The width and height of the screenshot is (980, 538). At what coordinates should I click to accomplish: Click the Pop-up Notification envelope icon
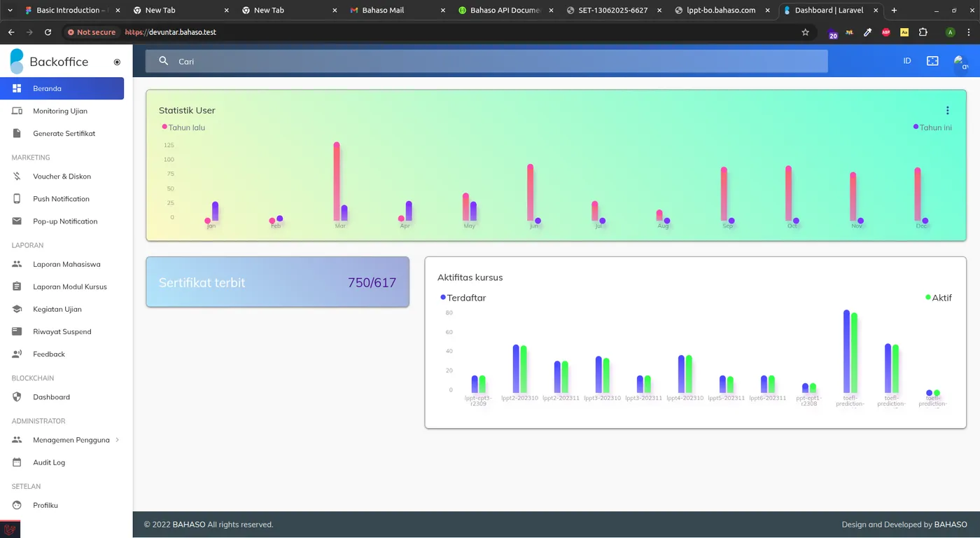click(x=17, y=221)
